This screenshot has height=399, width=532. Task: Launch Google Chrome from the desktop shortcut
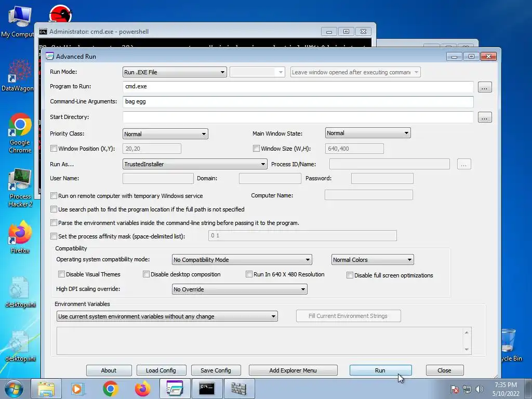20,133
